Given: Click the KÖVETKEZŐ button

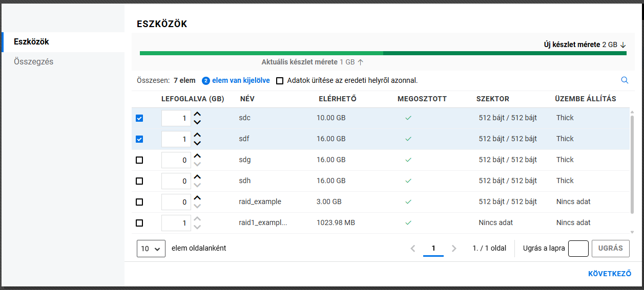Looking at the screenshot, I should (x=610, y=274).
